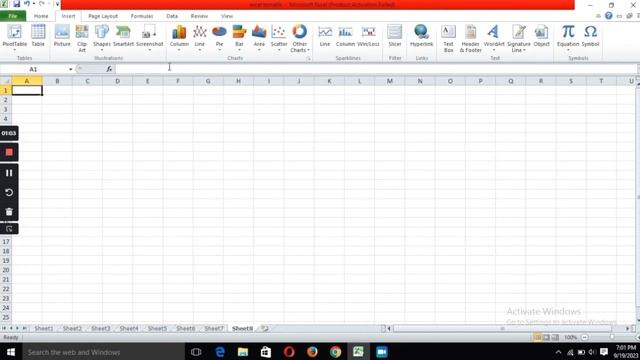Add Header & Footer
640x360 pixels.
click(x=471, y=38)
